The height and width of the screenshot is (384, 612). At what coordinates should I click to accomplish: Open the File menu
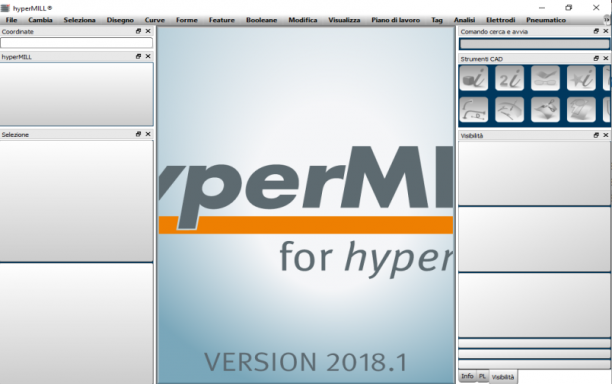point(11,20)
